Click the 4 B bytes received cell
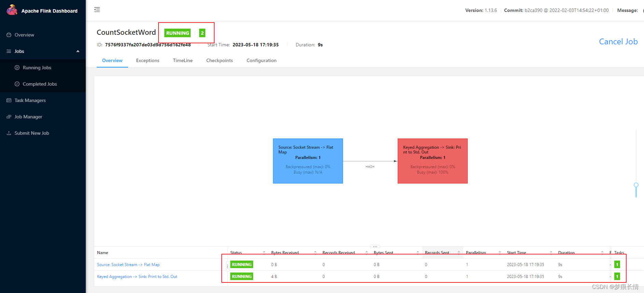644x293 pixels. click(x=274, y=277)
